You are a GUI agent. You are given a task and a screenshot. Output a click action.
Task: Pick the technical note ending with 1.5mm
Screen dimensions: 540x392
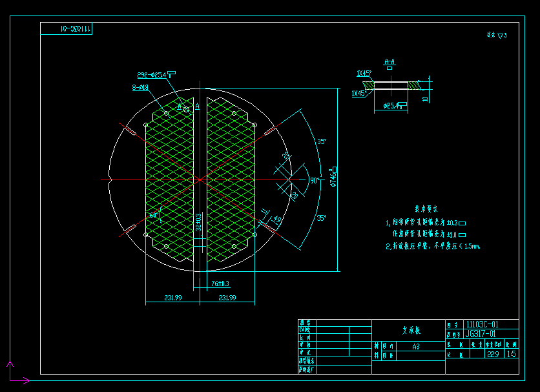[433, 246]
